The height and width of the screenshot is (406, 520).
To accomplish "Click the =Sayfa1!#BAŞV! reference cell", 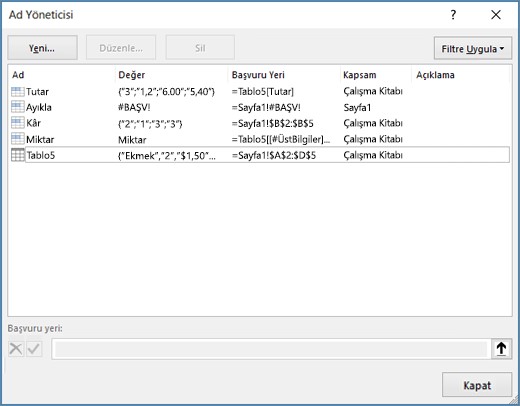I will click(x=266, y=107).
